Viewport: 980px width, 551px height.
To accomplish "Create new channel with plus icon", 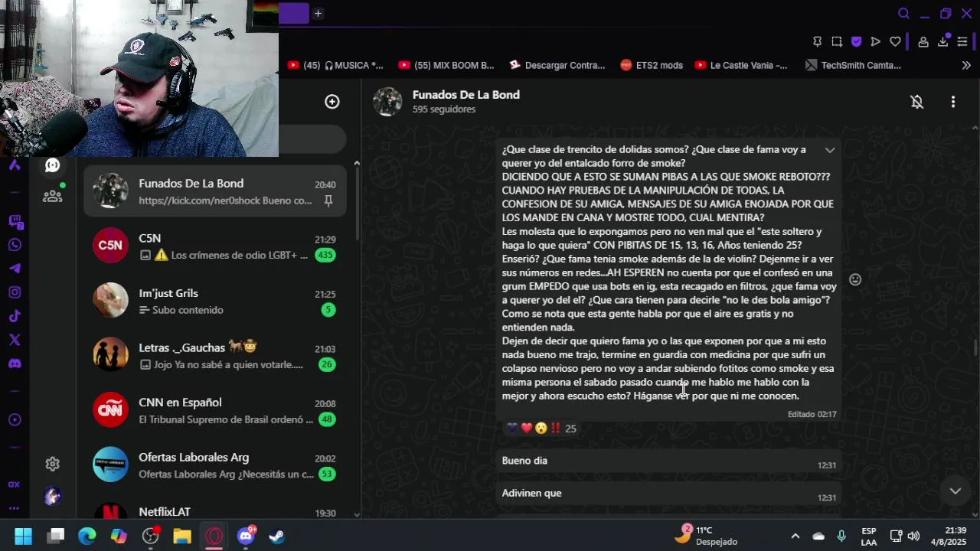I will 332,102.
